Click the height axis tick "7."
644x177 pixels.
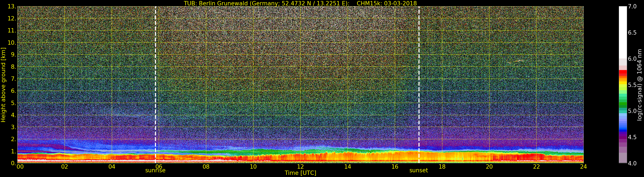[14, 79]
